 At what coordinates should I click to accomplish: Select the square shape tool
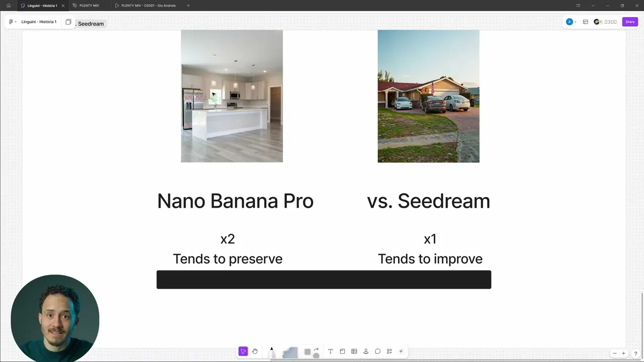[307, 352]
